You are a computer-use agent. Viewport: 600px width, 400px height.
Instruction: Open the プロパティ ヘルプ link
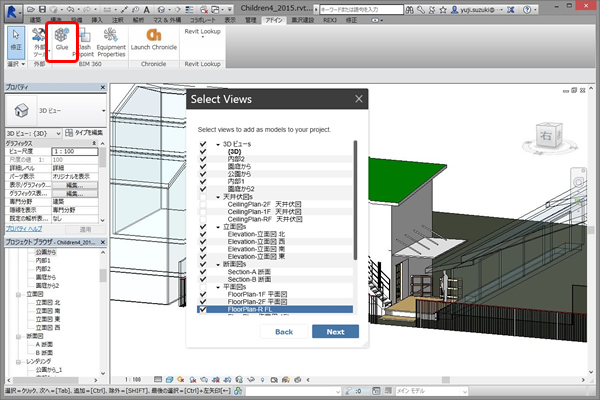(x=24, y=229)
